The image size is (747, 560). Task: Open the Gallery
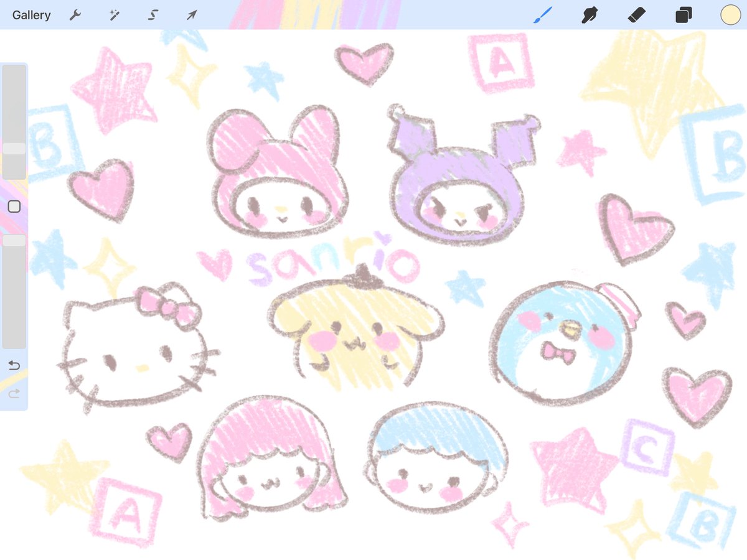tap(31, 15)
